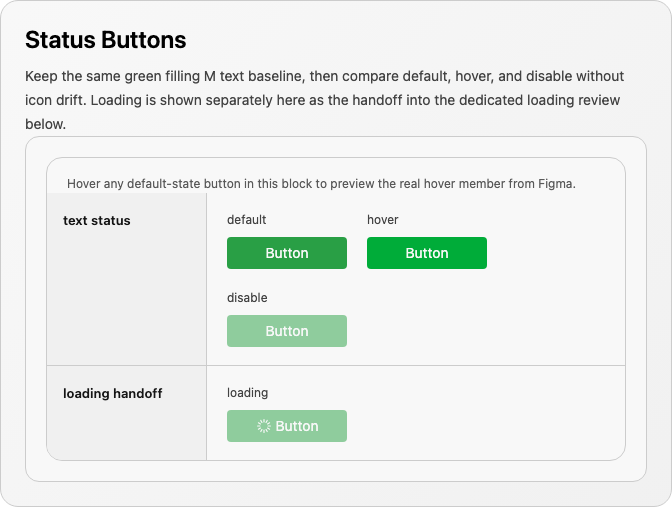The height and width of the screenshot is (507, 672).
Task: Click the loading spinner icon inside the button
Action: tap(264, 426)
